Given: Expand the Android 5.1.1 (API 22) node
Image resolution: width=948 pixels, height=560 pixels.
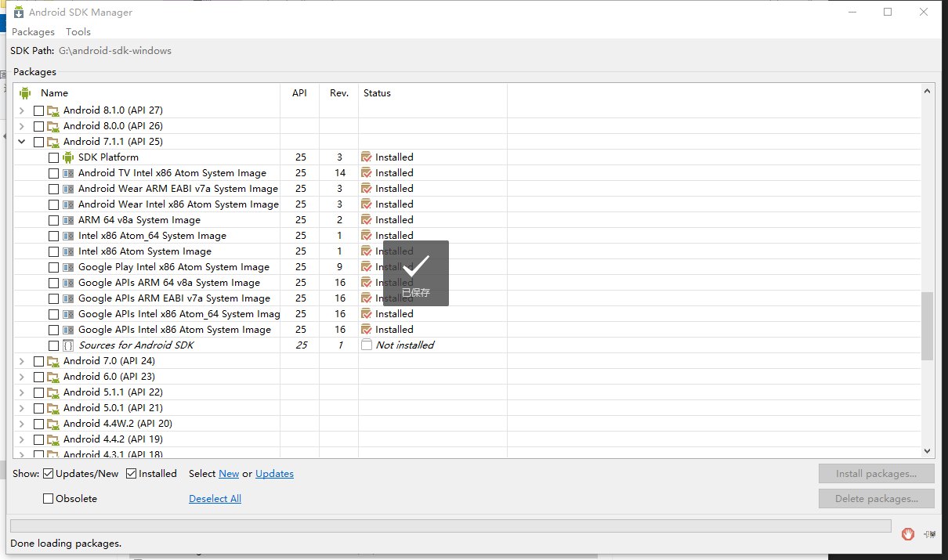Looking at the screenshot, I should [x=21, y=392].
